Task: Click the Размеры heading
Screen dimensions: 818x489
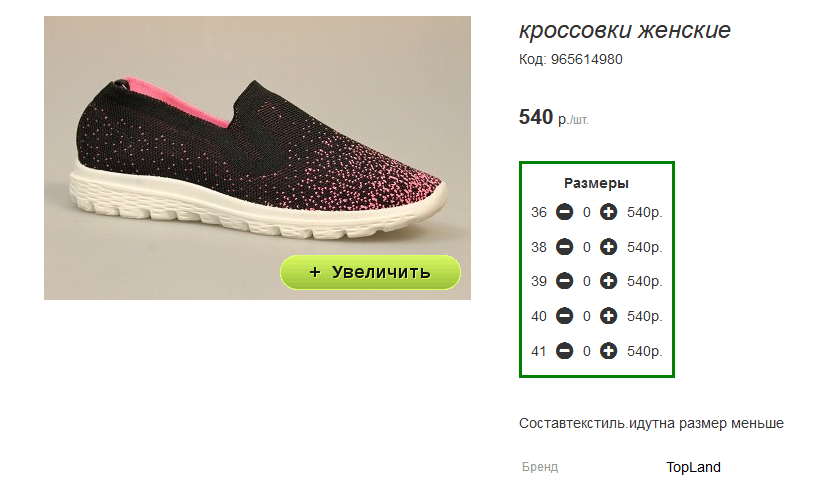Action: point(596,183)
